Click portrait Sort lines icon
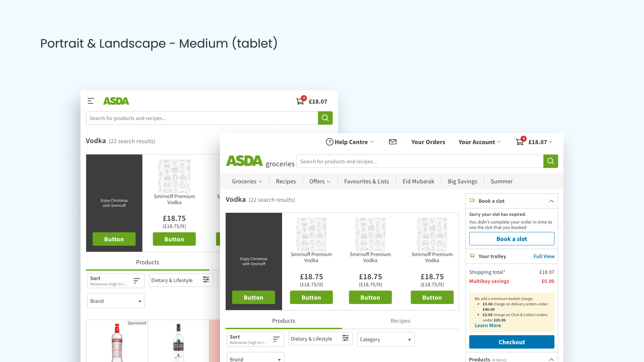This screenshot has width=644, height=362. coord(137,281)
